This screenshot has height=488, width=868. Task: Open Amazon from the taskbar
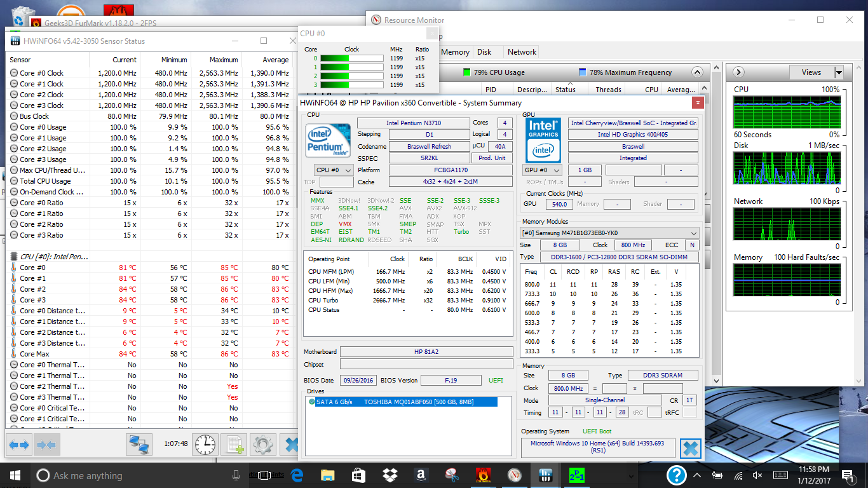[x=420, y=475]
